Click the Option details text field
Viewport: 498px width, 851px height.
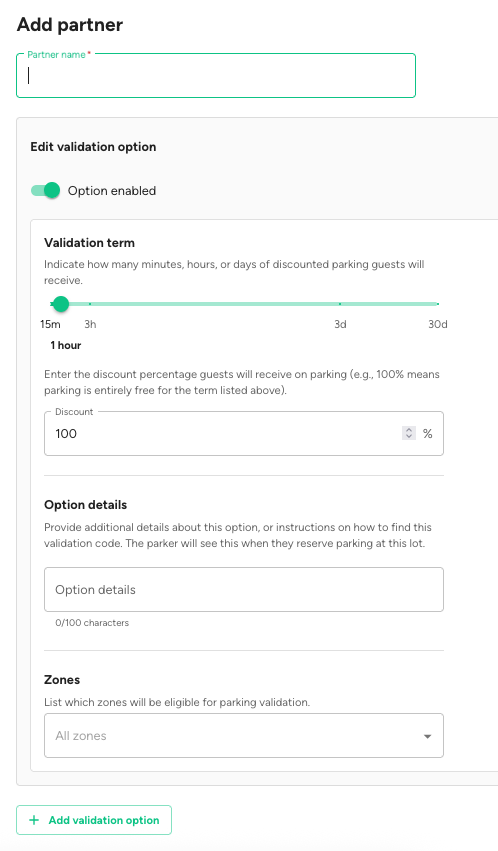point(244,589)
